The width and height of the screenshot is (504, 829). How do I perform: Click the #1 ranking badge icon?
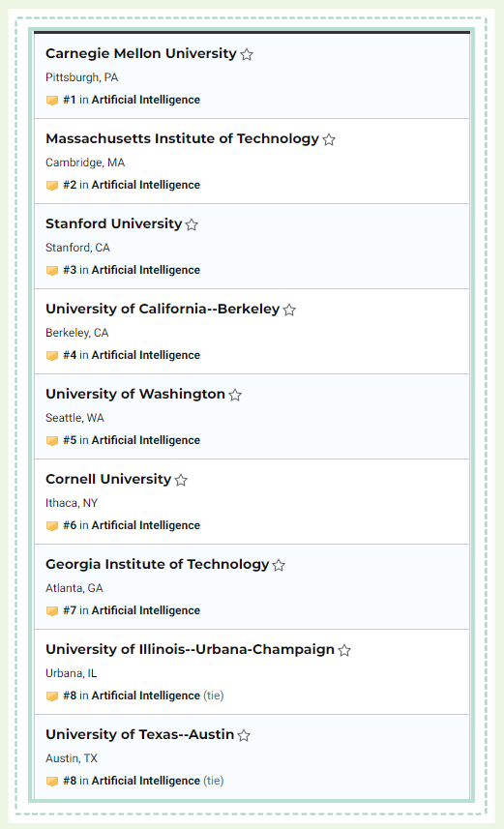click(x=52, y=100)
